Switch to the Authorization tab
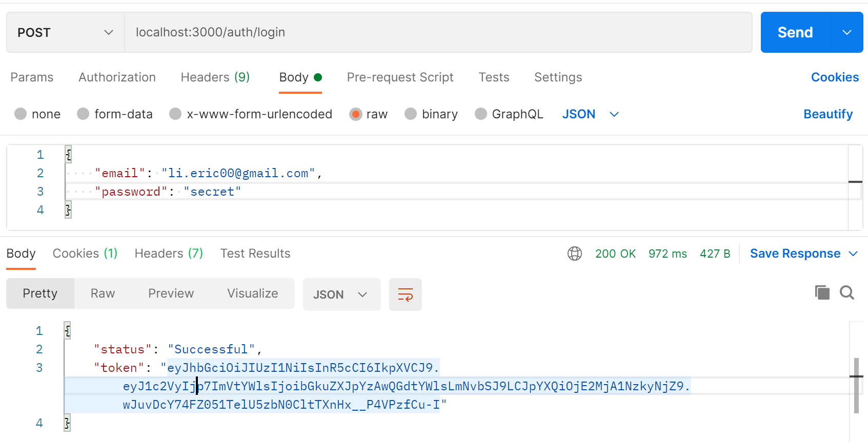 pos(117,77)
